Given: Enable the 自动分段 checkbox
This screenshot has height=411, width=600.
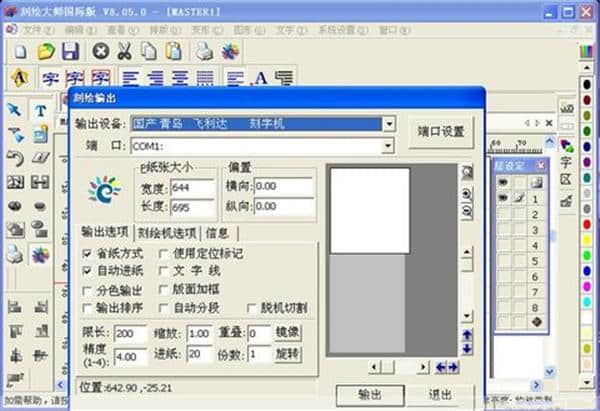Looking at the screenshot, I should [163, 308].
